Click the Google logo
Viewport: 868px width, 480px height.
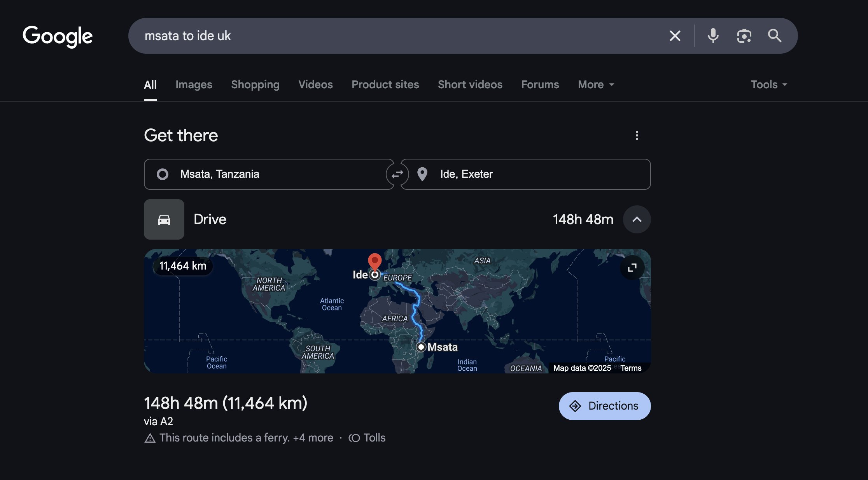(58, 37)
